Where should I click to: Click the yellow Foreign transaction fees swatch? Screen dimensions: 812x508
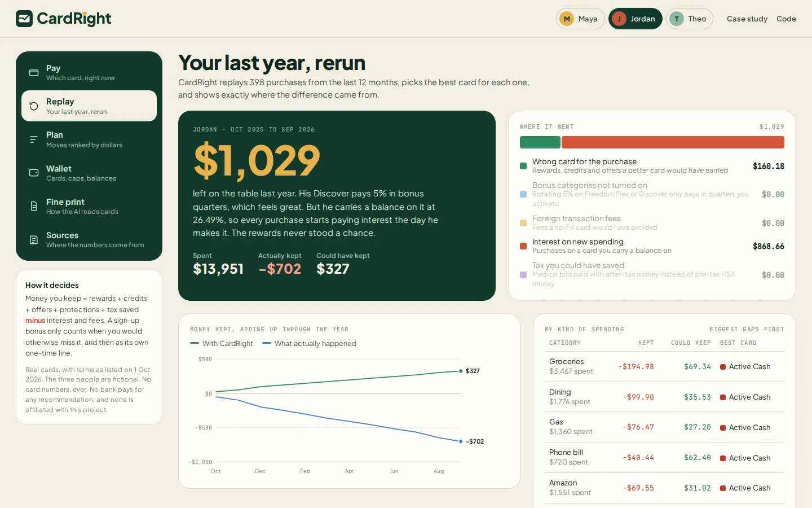pos(523,223)
